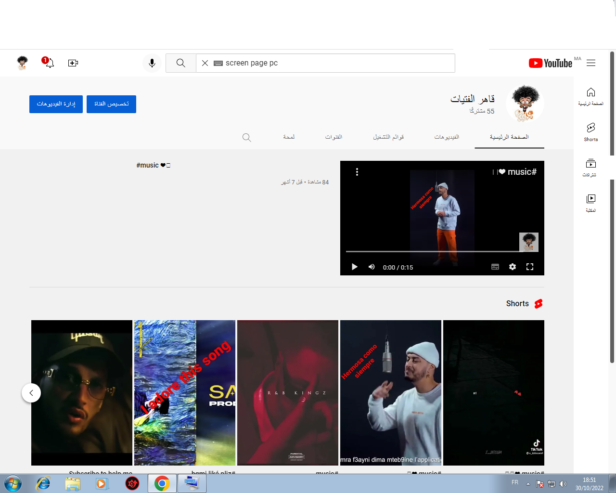
Task: Switch to the Playlists tab
Action: pyautogui.click(x=388, y=137)
